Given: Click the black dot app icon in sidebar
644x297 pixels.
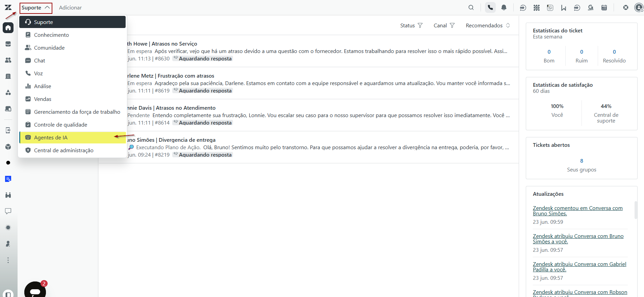Looking at the screenshot, I should 8,163.
